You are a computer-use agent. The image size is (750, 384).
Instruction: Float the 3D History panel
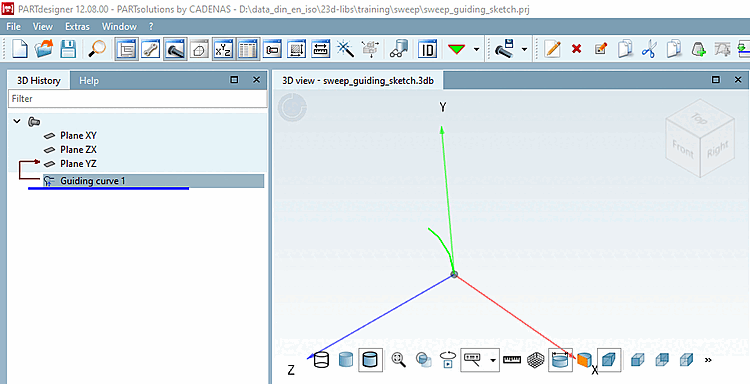point(234,80)
